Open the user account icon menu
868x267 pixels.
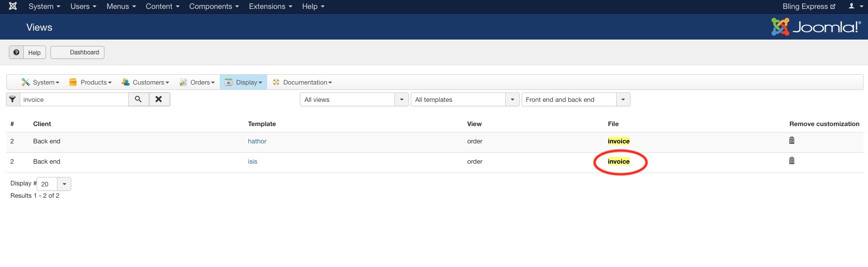[855, 6]
